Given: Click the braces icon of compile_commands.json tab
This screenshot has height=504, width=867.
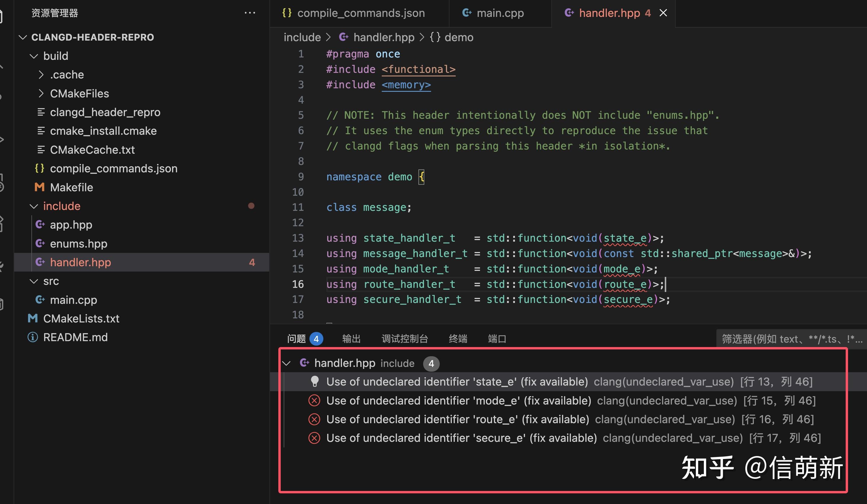Looking at the screenshot, I should pyautogui.click(x=287, y=13).
